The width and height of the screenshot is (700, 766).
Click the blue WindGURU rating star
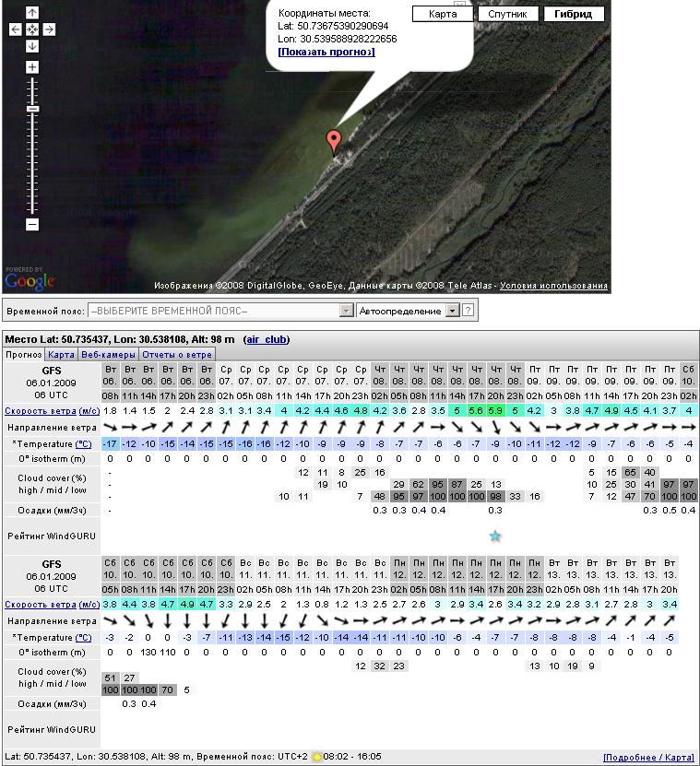495,536
